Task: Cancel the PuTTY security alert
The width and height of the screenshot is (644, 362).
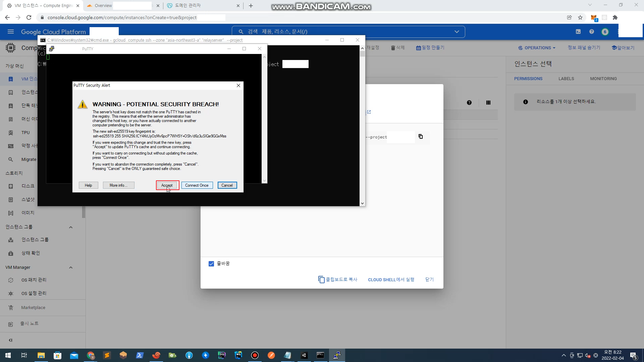Action: point(227,185)
